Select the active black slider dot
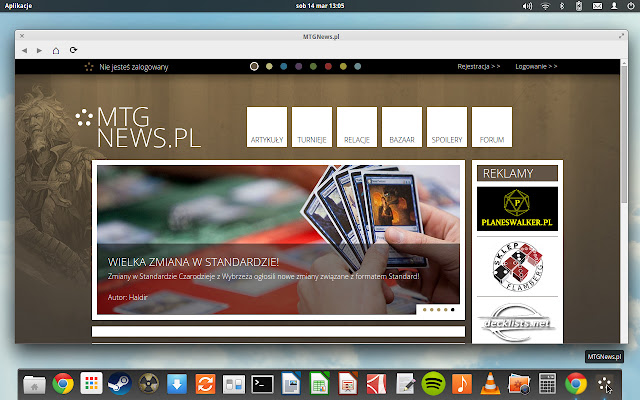 pos(452,310)
